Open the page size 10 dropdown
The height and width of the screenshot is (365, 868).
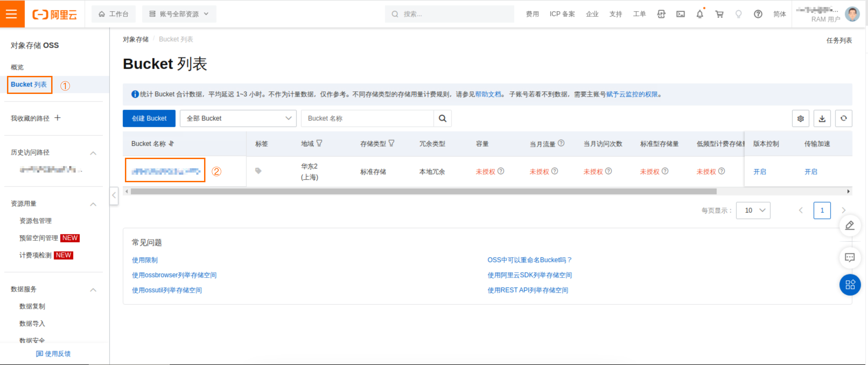click(753, 210)
